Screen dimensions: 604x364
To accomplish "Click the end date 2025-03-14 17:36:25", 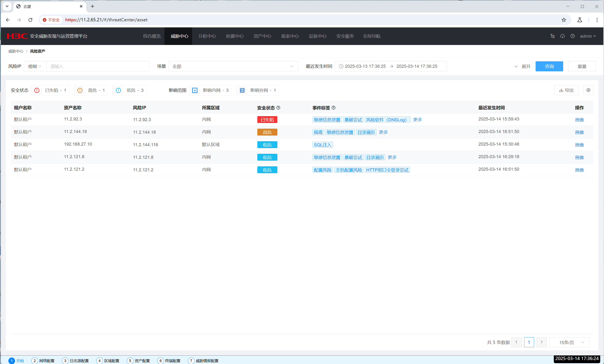I will tap(417, 66).
